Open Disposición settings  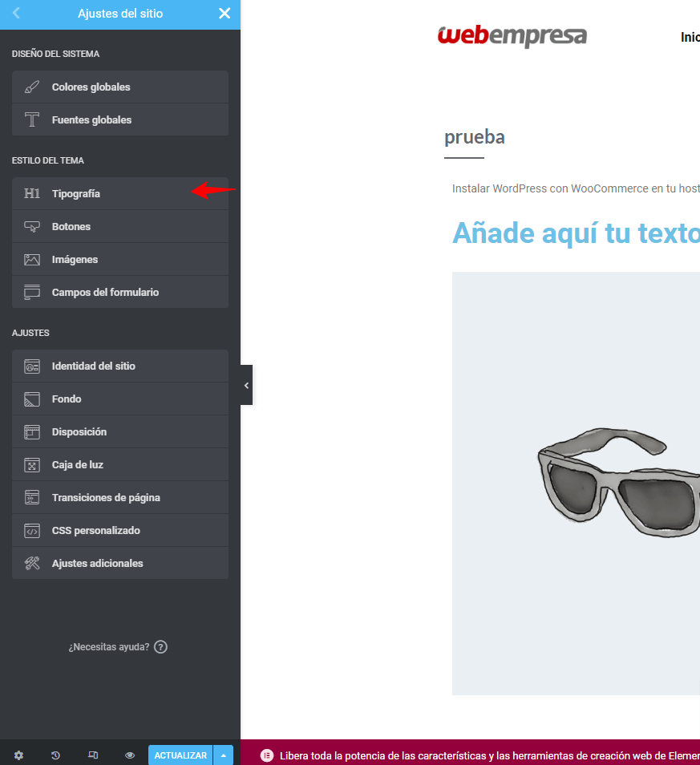click(120, 431)
